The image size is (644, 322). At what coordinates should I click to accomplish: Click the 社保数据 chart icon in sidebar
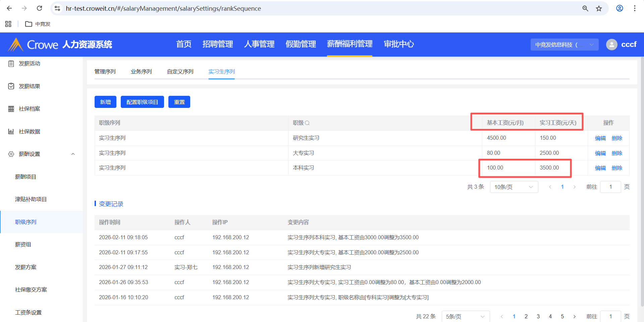point(11,131)
